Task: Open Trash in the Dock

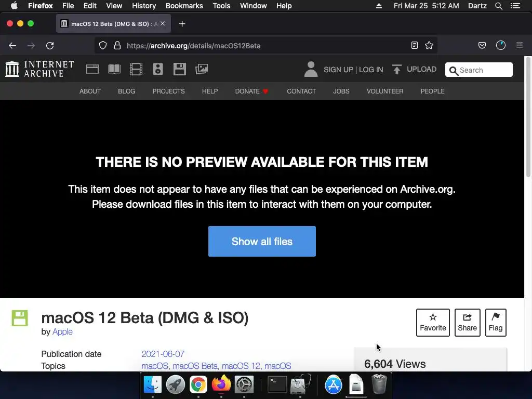Action: [x=379, y=384]
